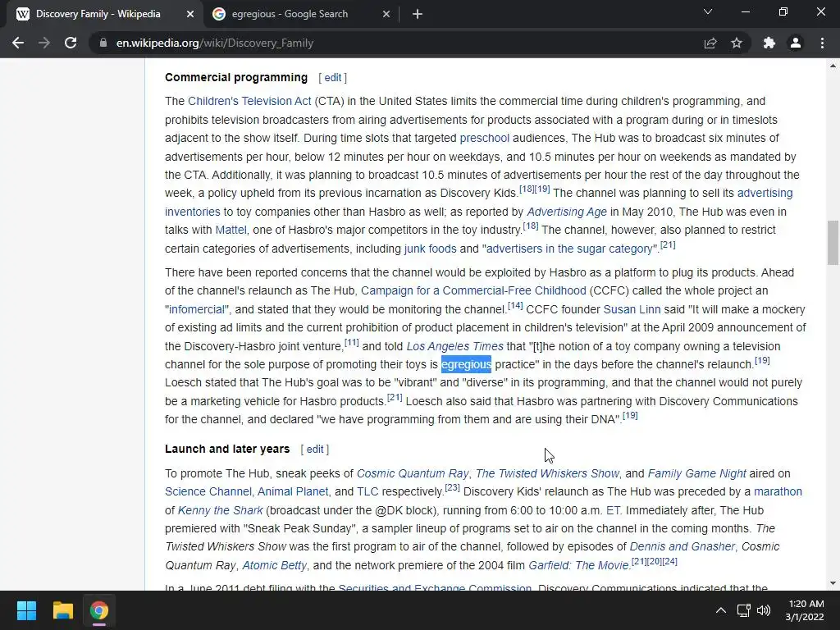The width and height of the screenshot is (840, 630).
Task: Click the Chrome taskbar icon
Action: 99,610
